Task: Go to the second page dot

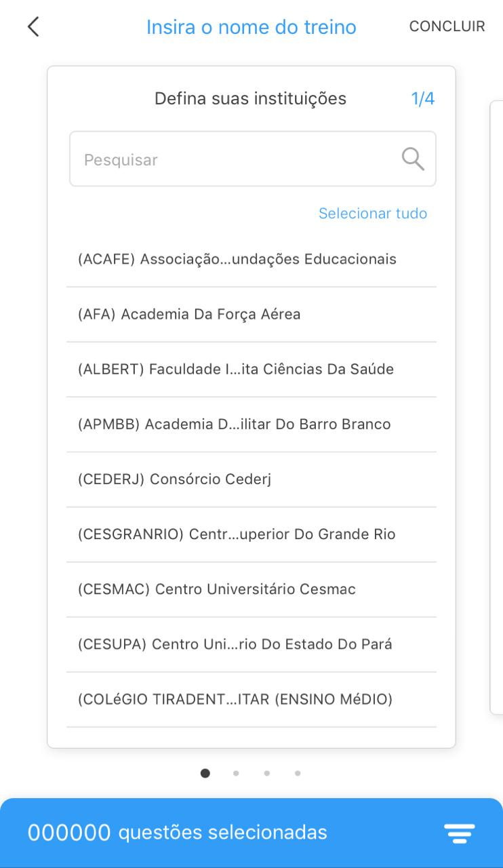Action: pyautogui.click(x=236, y=773)
